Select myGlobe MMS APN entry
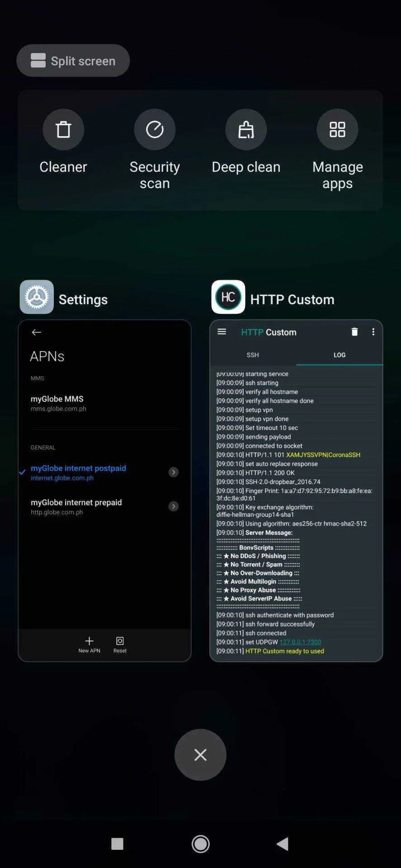Screen dimensions: 401x868 (104, 403)
